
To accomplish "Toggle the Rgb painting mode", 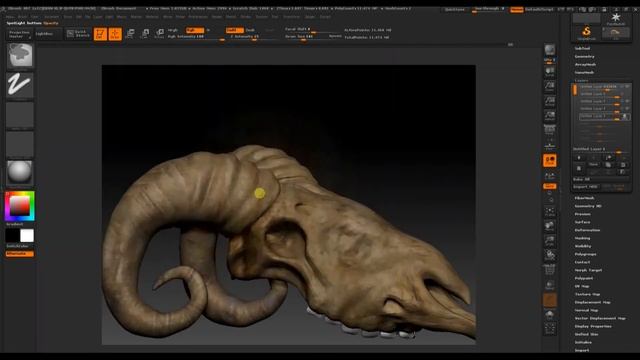I will [195, 30].
